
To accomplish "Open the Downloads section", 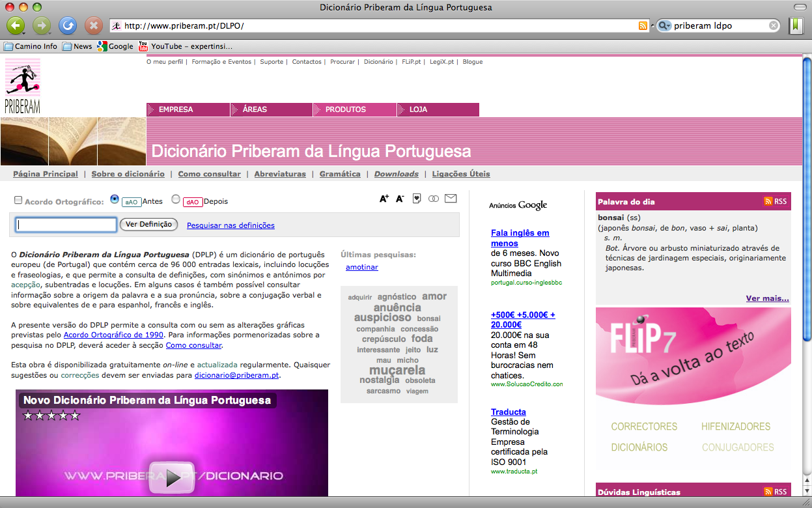I will (397, 174).
